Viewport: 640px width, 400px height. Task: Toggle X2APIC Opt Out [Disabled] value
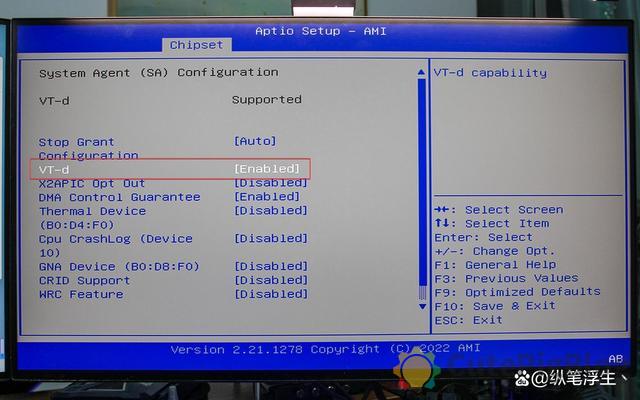(271, 183)
